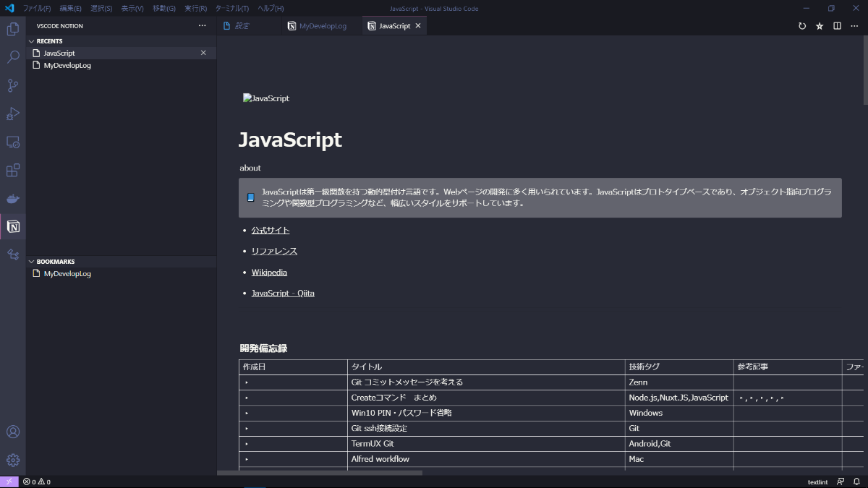Open the Extensions view

(13, 170)
